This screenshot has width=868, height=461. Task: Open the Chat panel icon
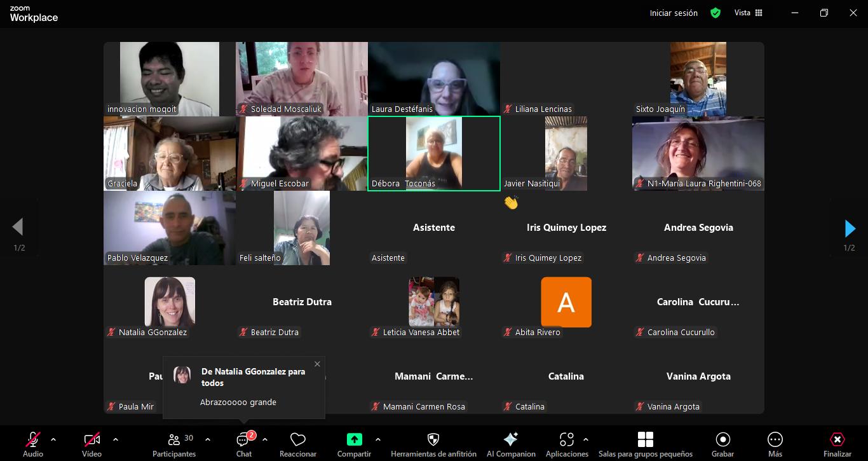243,440
